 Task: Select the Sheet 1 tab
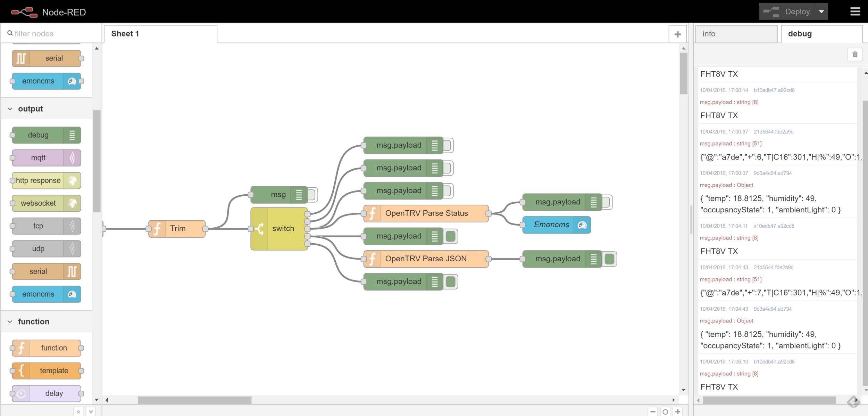[160, 34]
